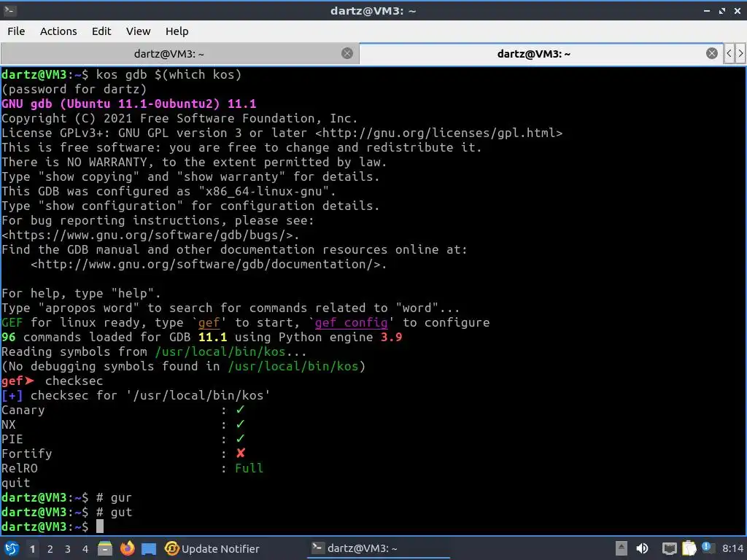Close the first terminal tab
This screenshot has width=747, height=560.
coord(347,53)
